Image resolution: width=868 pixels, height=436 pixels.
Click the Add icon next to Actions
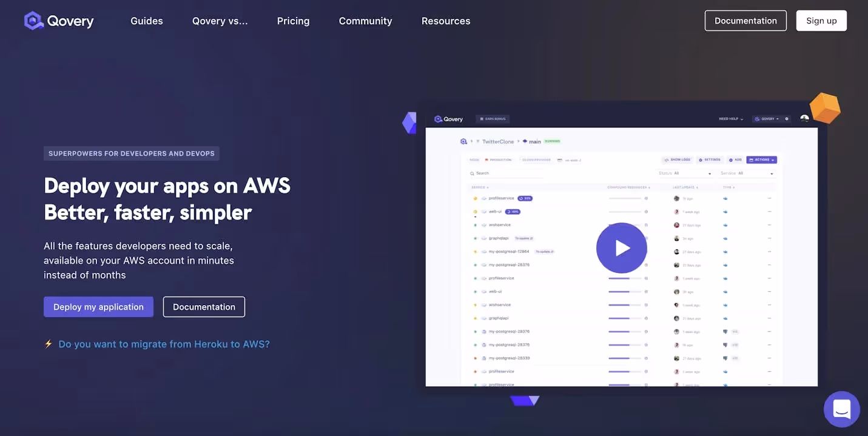[x=731, y=159]
